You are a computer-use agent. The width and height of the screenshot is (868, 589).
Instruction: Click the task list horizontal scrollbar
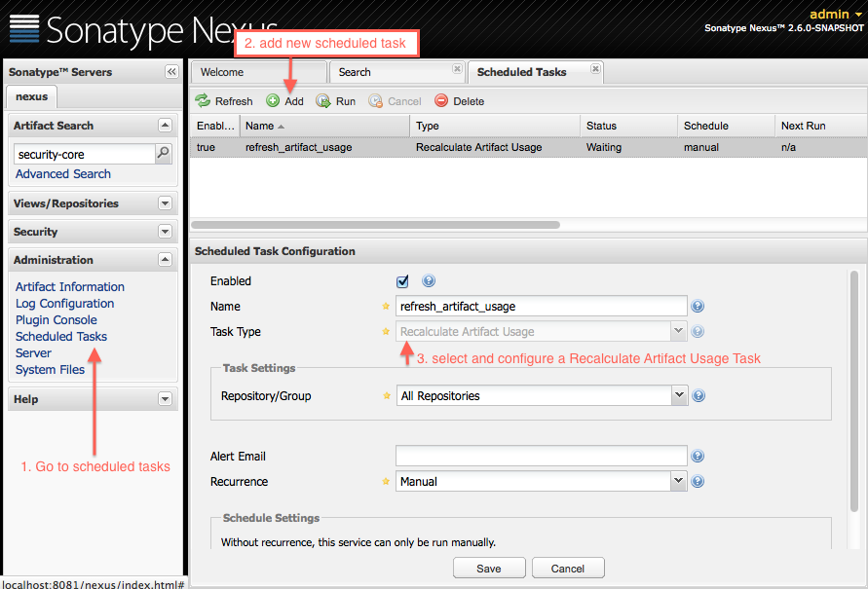coord(375,225)
